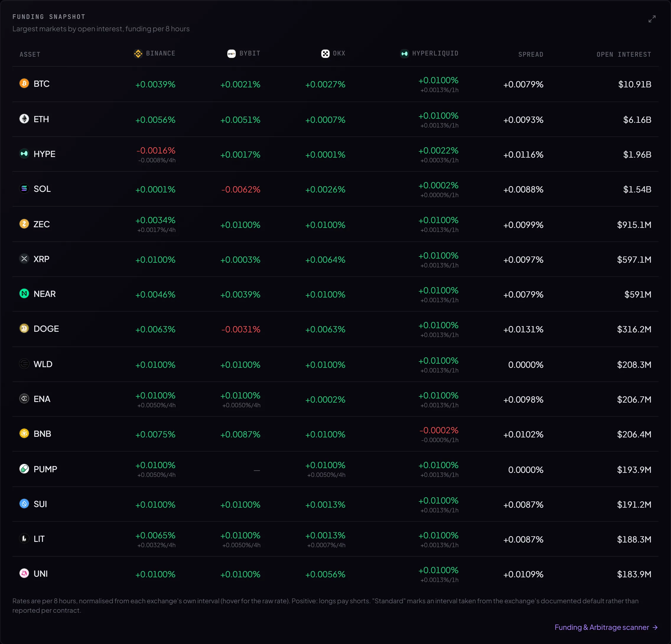This screenshot has height=644, width=671.
Task: Select BNB Hyperliquid rate -0.0002%
Action: [x=439, y=430]
